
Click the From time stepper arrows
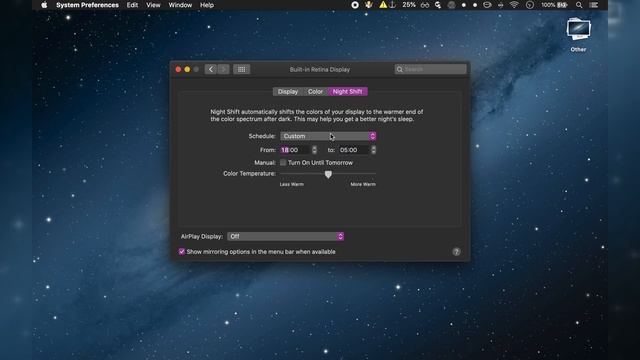314,150
